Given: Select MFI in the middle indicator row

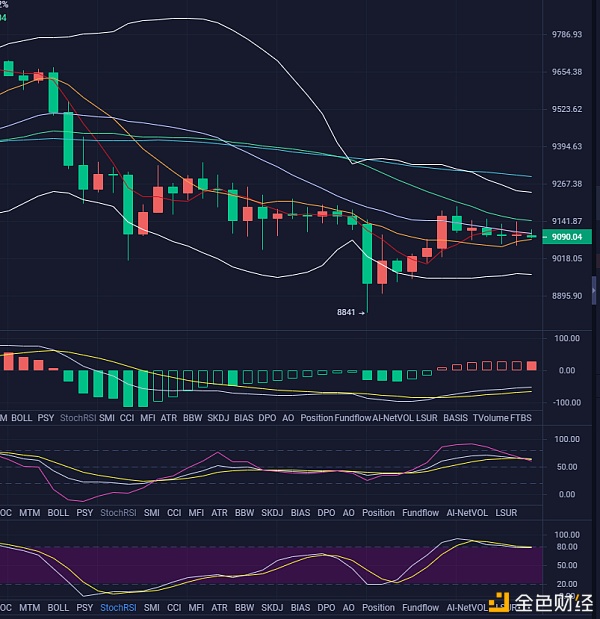Looking at the screenshot, I should [196, 513].
